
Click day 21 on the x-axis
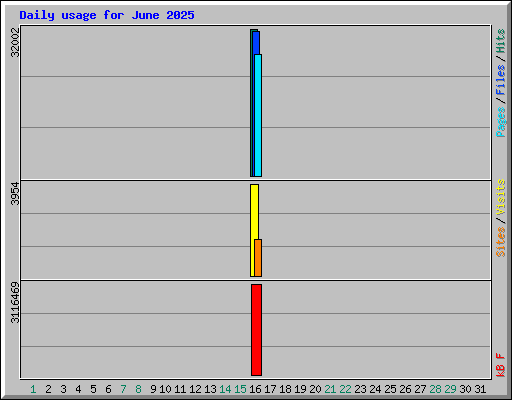330,389
